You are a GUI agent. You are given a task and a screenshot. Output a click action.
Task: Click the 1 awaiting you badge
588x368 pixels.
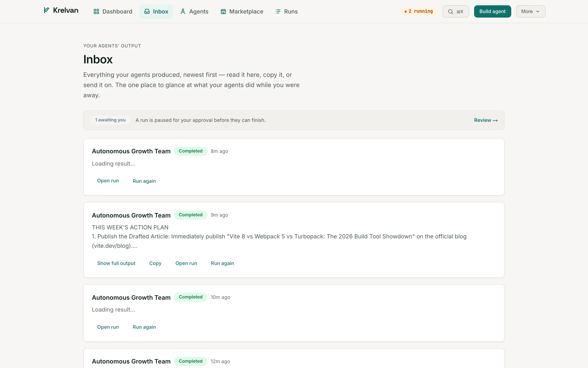[x=110, y=120]
